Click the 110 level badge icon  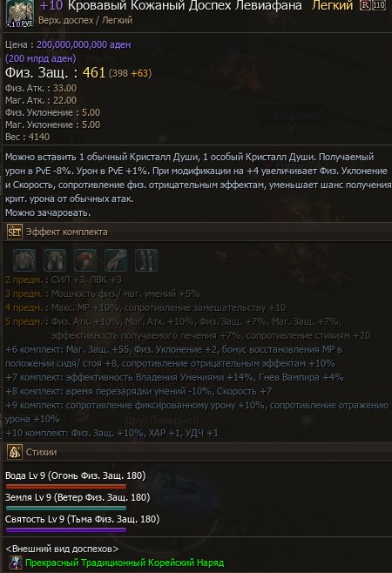[x=379, y=5]
